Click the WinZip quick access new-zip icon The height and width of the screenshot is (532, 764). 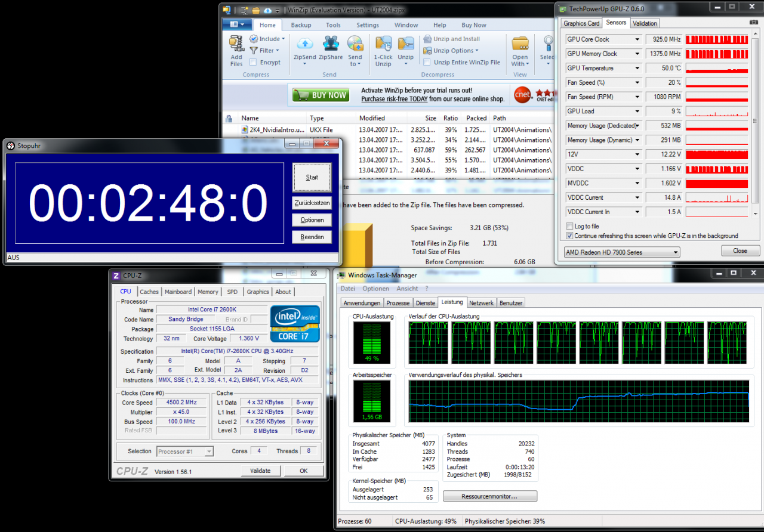click(244, 10)
